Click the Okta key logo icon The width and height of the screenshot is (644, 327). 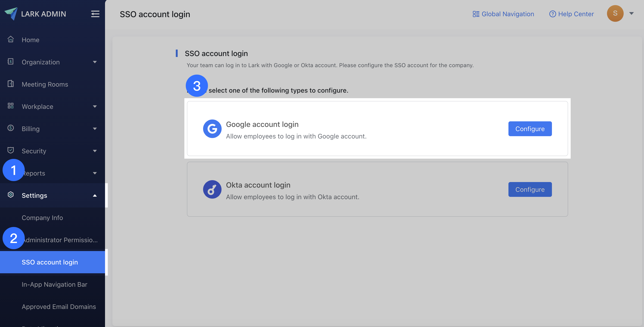click(212, 189)
